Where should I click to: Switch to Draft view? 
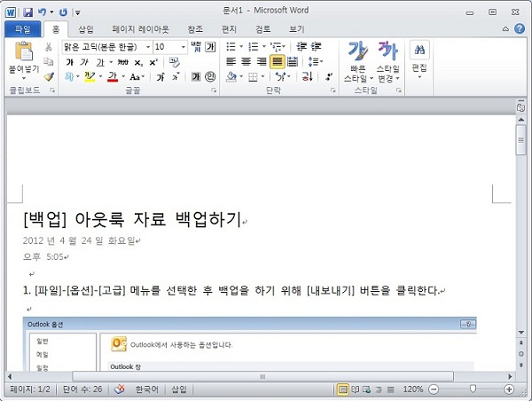point(390,389)
